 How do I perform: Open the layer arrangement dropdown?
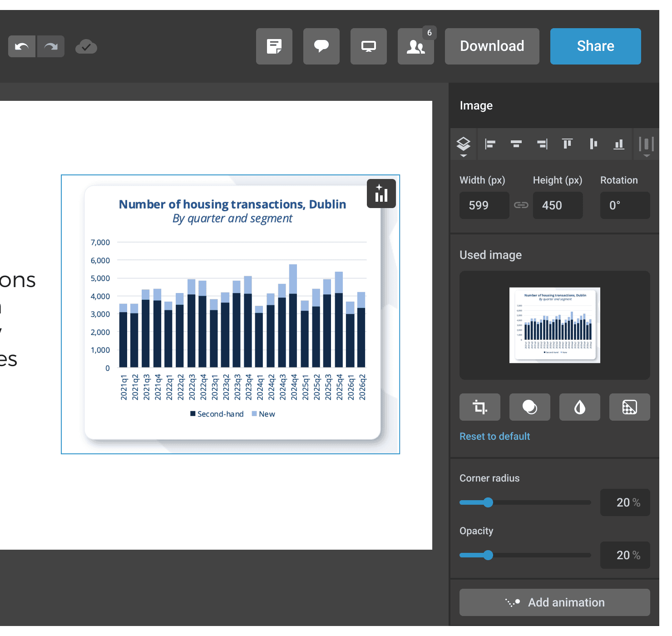pos(463,145)
